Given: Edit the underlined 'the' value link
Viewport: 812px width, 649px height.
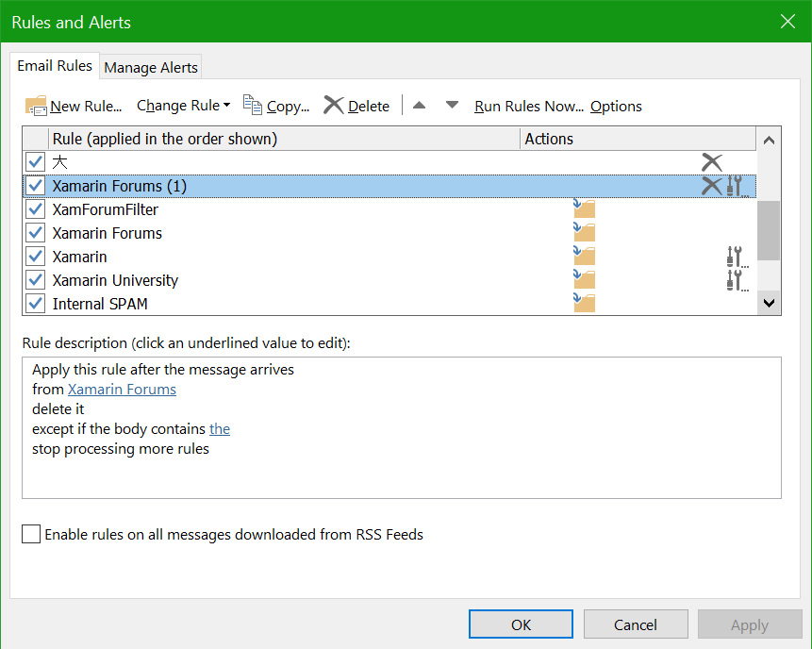Looking at the screenshot, I should click(x=220, y=429).
